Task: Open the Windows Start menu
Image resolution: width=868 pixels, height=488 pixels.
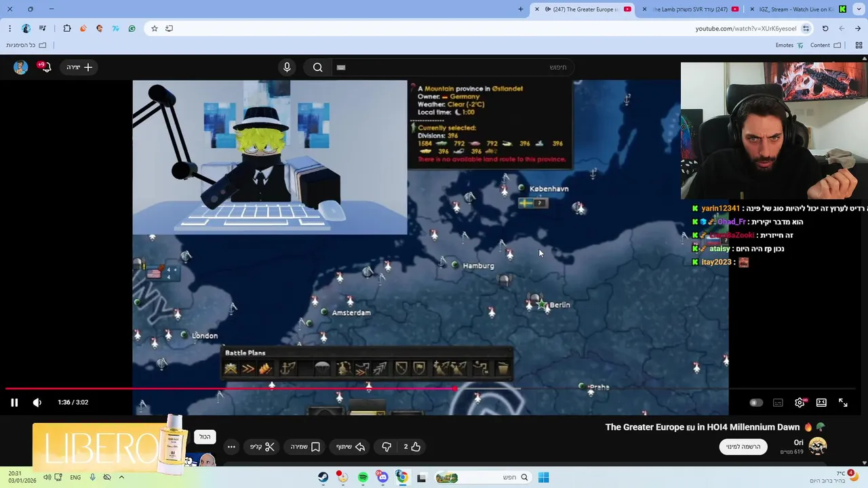Action: 544,477
